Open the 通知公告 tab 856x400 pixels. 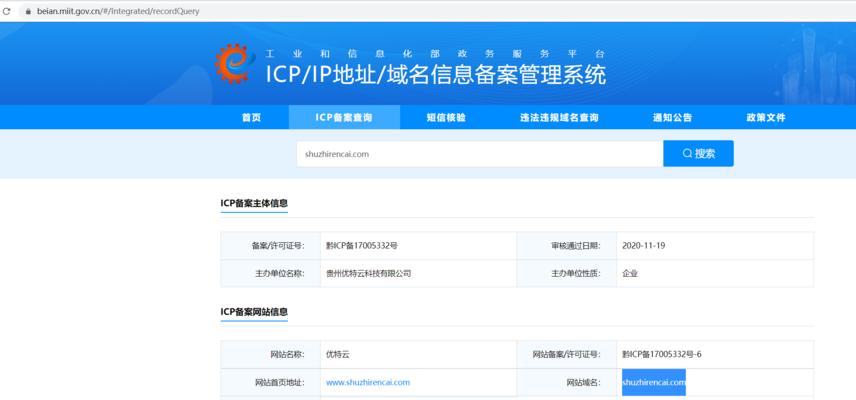[x=673, y=117]
